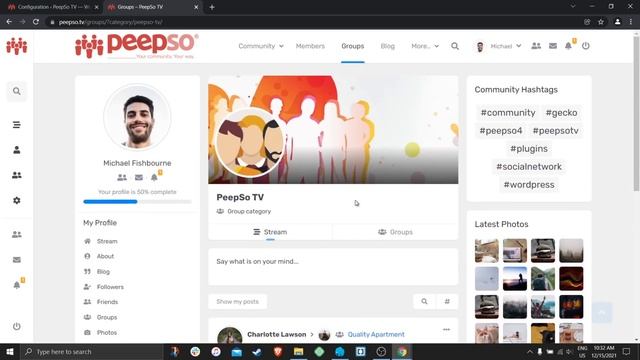Switch to the Configuration browser tab

coord(53,7)
